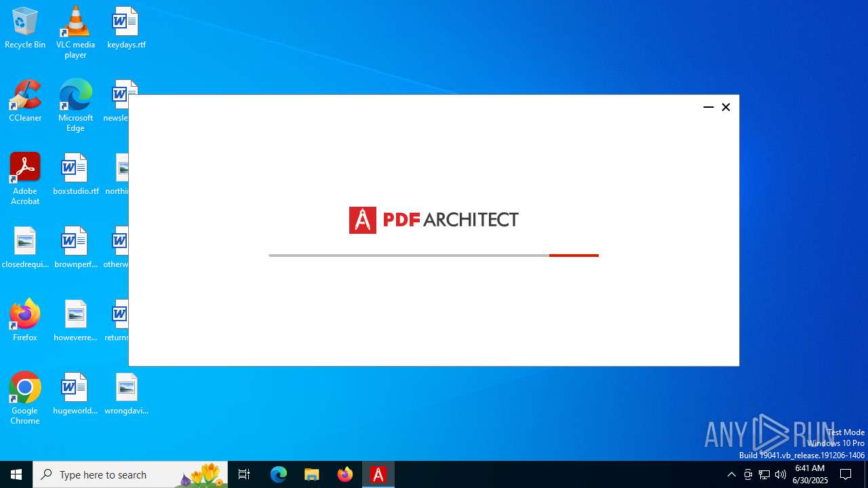Select the keydays.rtf file icon
This screenshot has width=868, height=488.
(126, 28)
